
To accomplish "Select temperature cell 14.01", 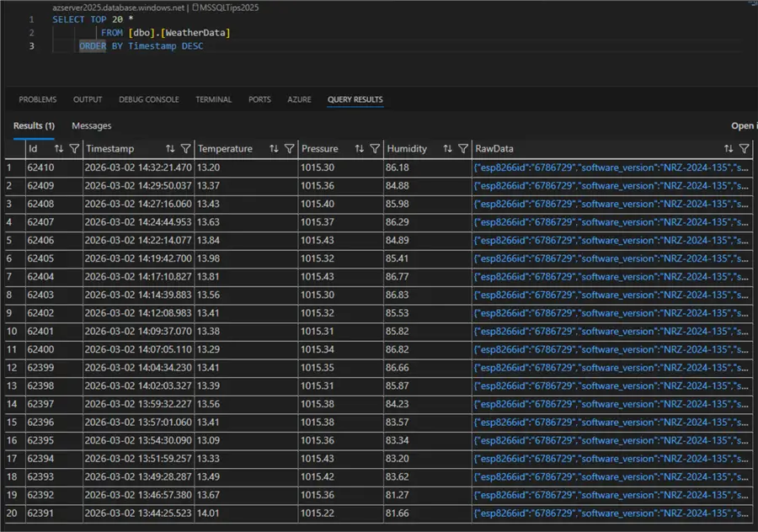I will [247, 513].
